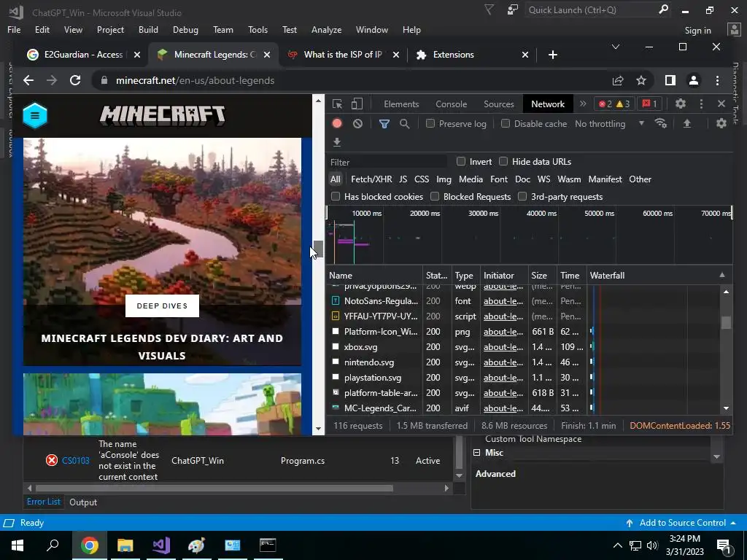Image resolution: width=747 pixels, height=560 pixels.
Task: Switch to the Output tab
Action: coord(83,502)
